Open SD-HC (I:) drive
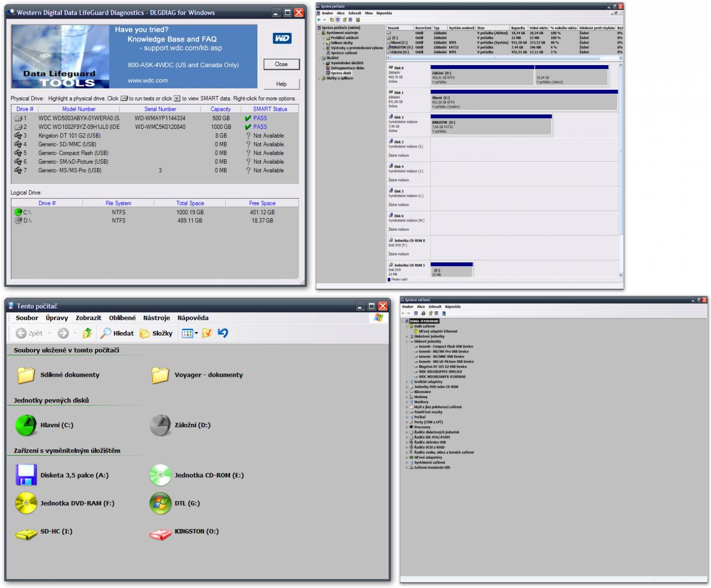The width and height of the screenshot is (711, 588). [44, 532]
